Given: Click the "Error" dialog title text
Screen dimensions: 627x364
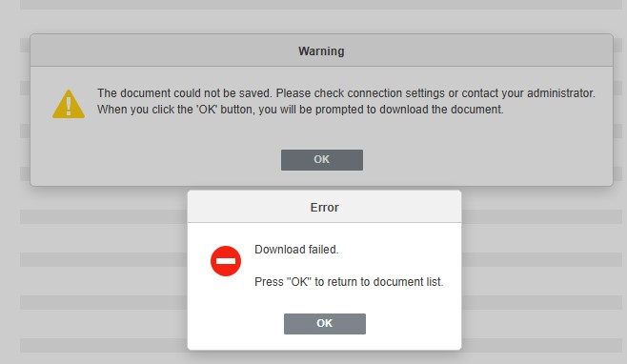Looking at the screenshot, I should point(324,207).
